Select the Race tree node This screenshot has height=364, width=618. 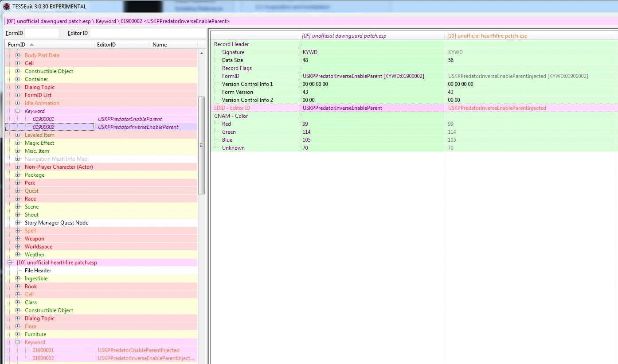point(30,199)
